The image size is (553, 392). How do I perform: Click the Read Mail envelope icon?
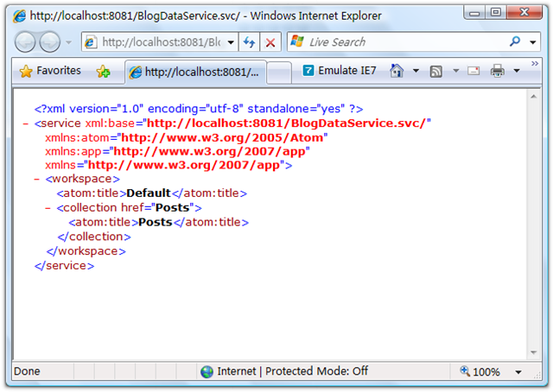(x=474, y=71)
